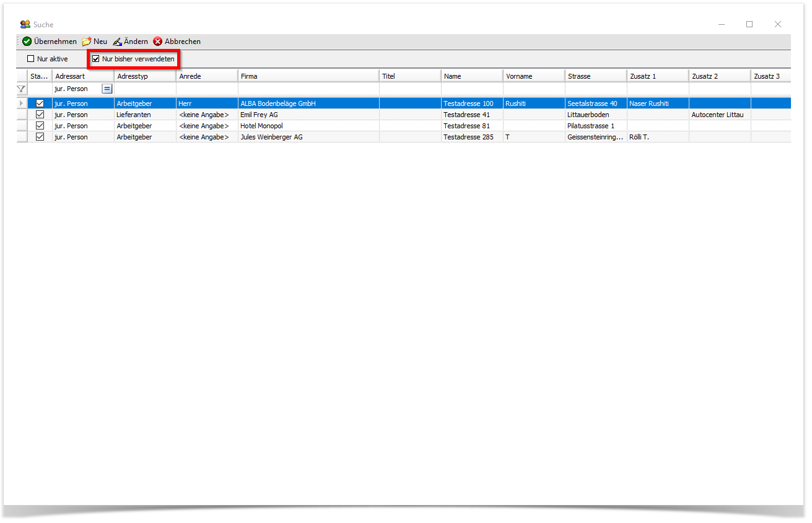Toggle status checkbox in Jules Weinberger AG row

pyautogui.click(x=40, y=137)
